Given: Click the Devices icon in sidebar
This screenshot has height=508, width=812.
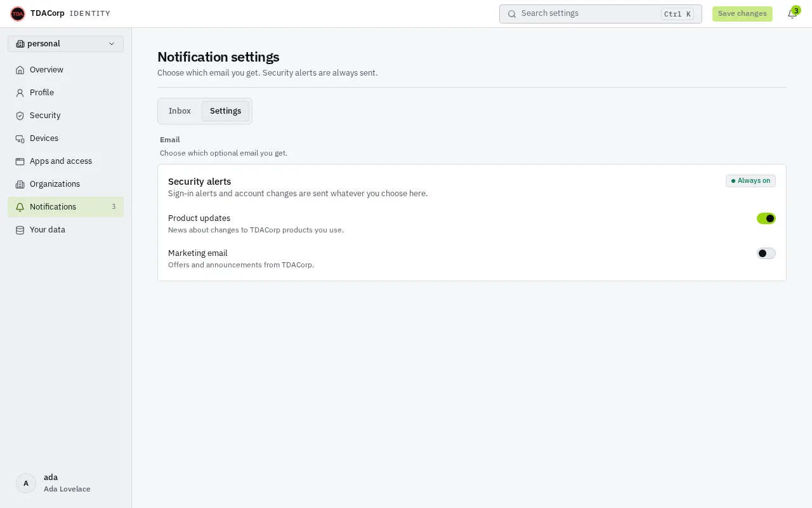Looking at the screenshot, I should pos(20,138).
